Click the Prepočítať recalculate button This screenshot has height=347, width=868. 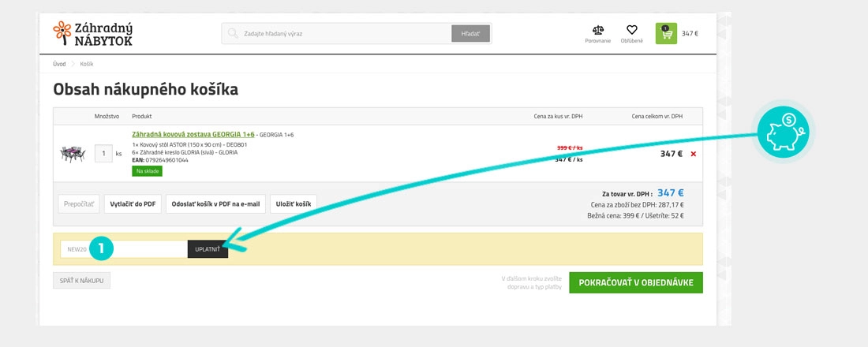pos(79,203)
